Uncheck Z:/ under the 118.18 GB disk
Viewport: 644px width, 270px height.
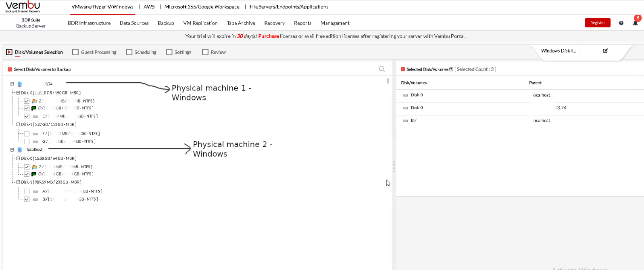point(27,101)
